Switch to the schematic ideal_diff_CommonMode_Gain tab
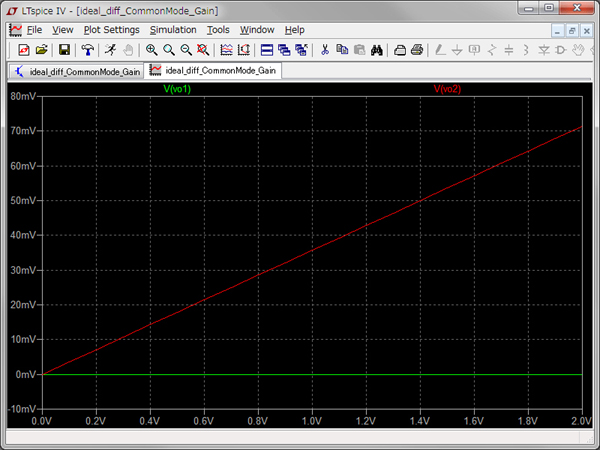Image resolution: width=600 pixels, height=450 pixels. [75, 72]
